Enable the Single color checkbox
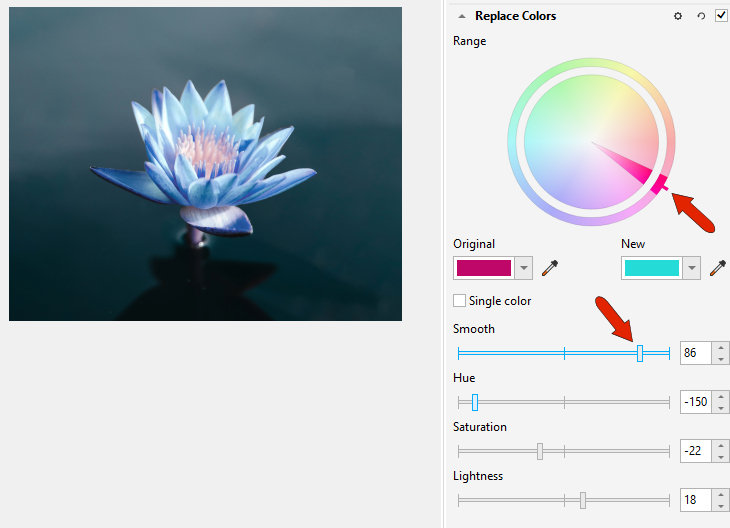 (459, 301)
